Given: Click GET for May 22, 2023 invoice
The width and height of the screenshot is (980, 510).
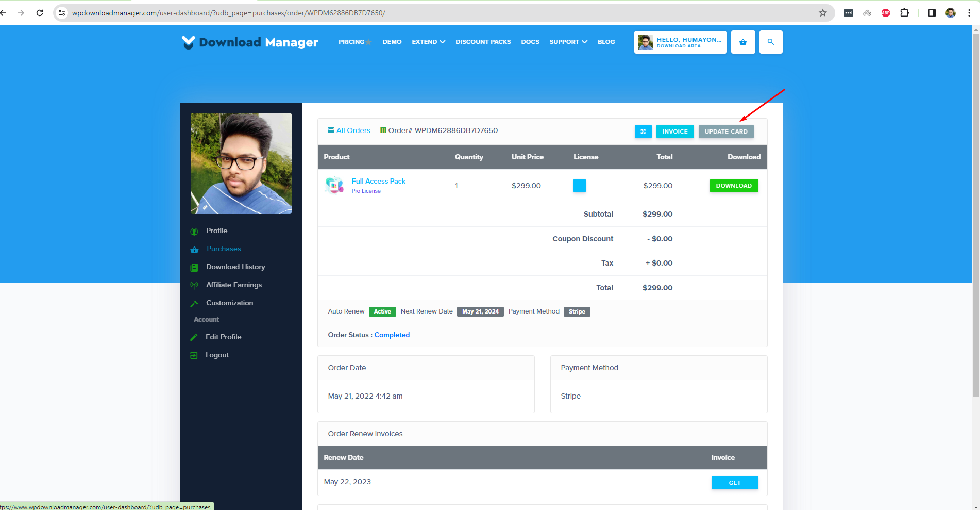Looking at the screenshot, I should click(x=735, y=483).
